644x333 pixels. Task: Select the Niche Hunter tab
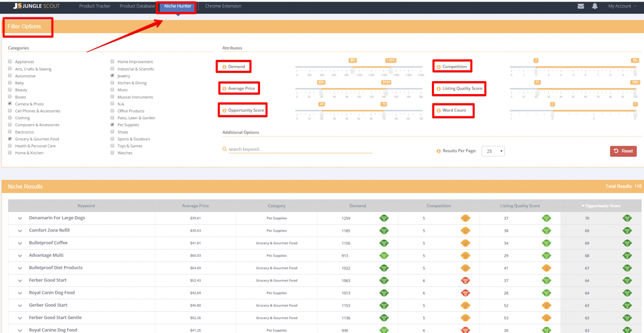pyautogui.click(x=178, y=6)
